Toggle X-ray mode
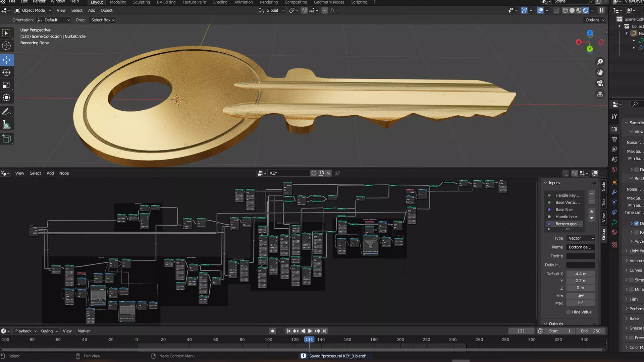The height and width of the screenshot is (362, 644). coord(556,10)
